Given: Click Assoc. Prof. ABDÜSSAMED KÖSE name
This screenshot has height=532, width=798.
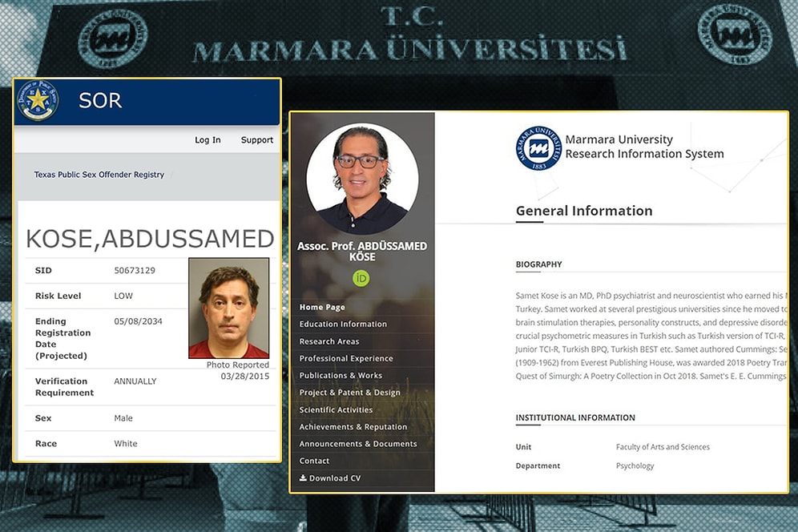Looking at the screenshot, I should click(x=362, y=252).
